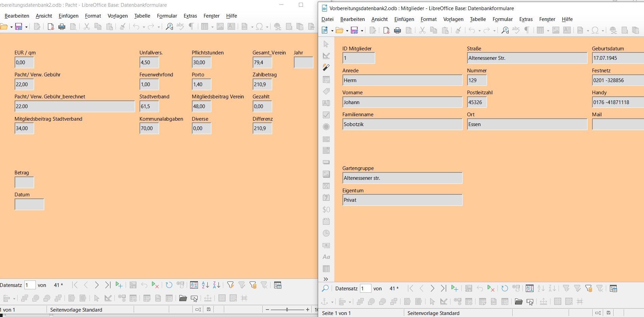The height and width of the screenshot is (317, 644).
Task: Toggle formatting marks display
Action: (527, 30)
